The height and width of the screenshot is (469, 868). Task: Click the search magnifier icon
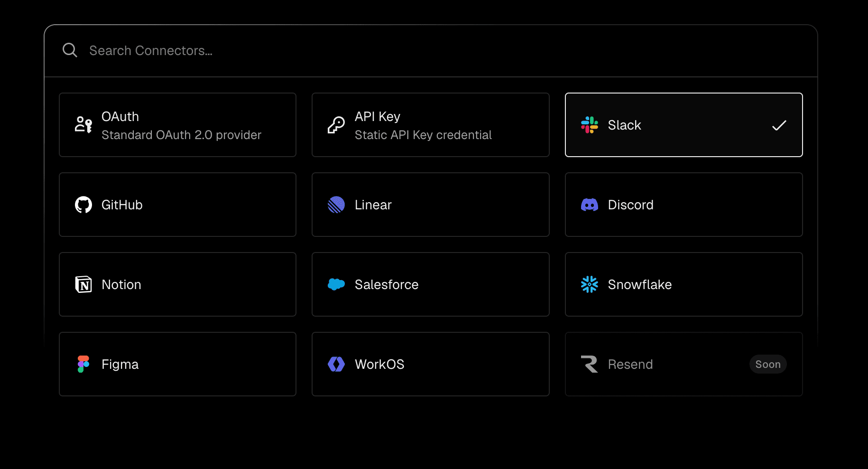point(70,50)
